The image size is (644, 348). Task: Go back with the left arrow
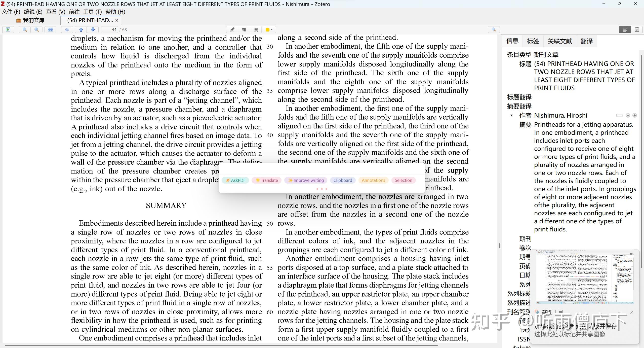click(67, 30)
